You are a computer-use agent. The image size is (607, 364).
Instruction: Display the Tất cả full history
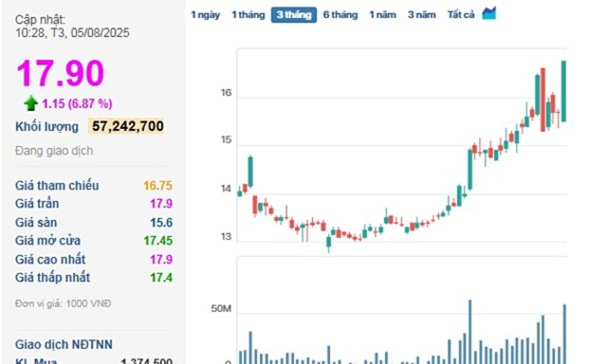(461, 15)
